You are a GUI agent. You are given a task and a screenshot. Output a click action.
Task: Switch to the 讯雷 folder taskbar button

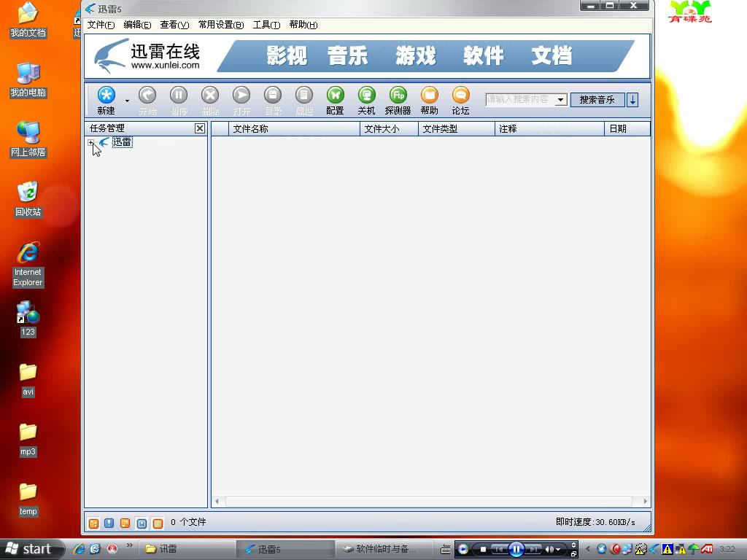[x=186, y=549]
